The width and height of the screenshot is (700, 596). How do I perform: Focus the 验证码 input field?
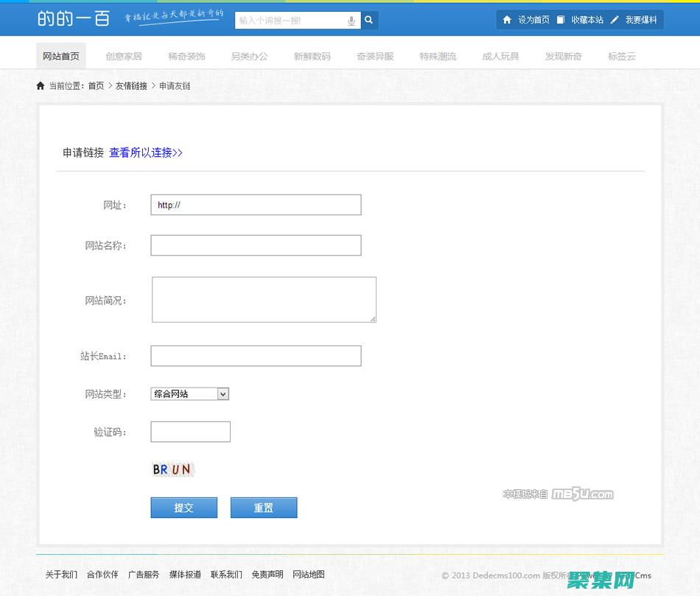190,432
